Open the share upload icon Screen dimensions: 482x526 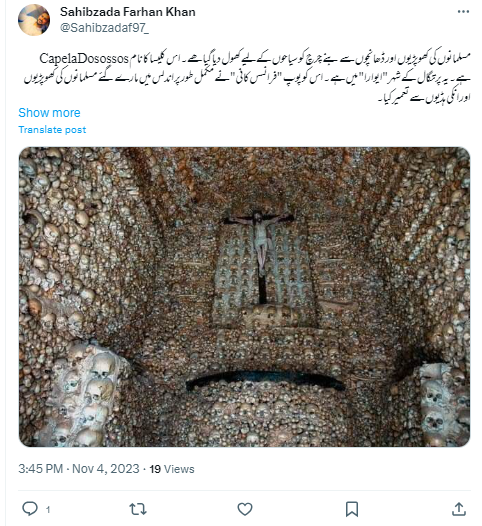click(459, 509)
